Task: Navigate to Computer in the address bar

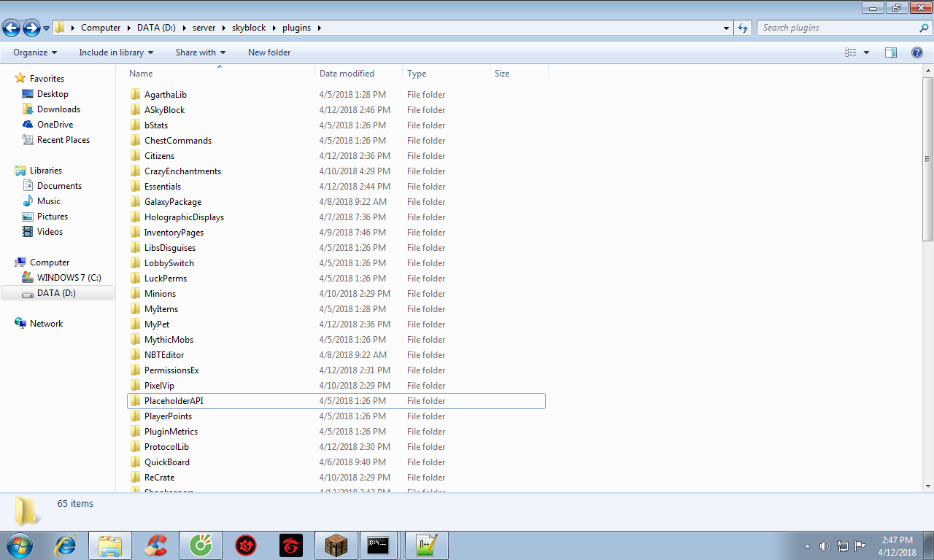Action: coord(101,28)
